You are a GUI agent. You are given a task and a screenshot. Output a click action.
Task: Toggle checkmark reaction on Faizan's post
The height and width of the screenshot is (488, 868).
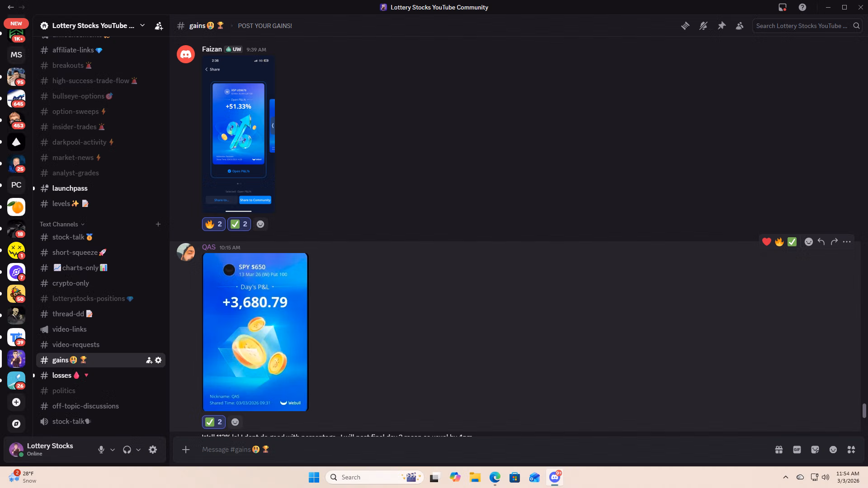239,224
